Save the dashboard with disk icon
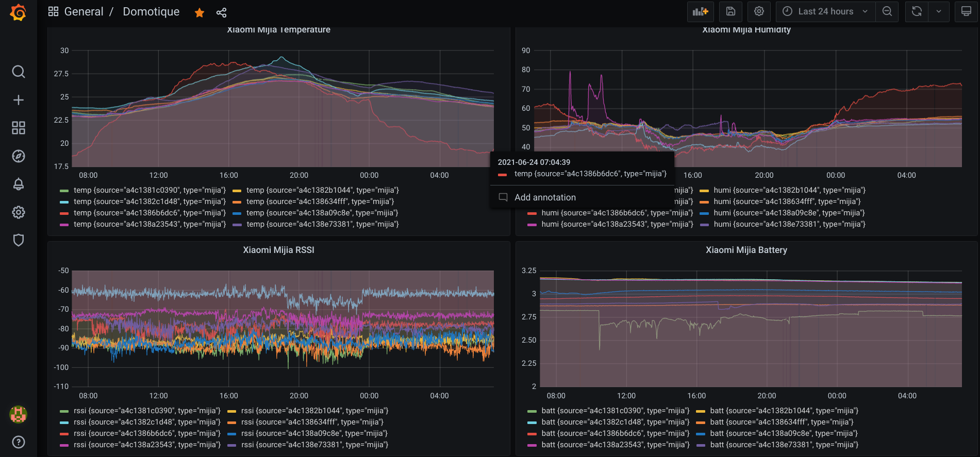The height and width of the screenshot is (457, 980). (x=730, y=11)
